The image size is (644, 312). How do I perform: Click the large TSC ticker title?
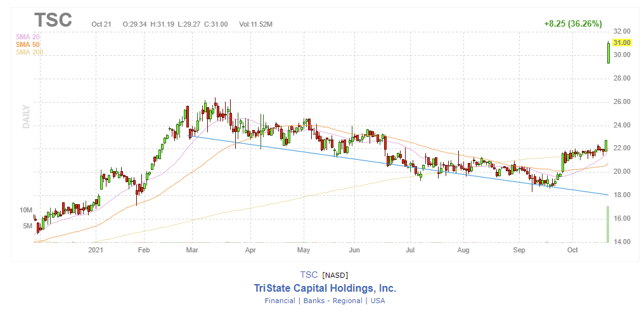pos(53,19)
